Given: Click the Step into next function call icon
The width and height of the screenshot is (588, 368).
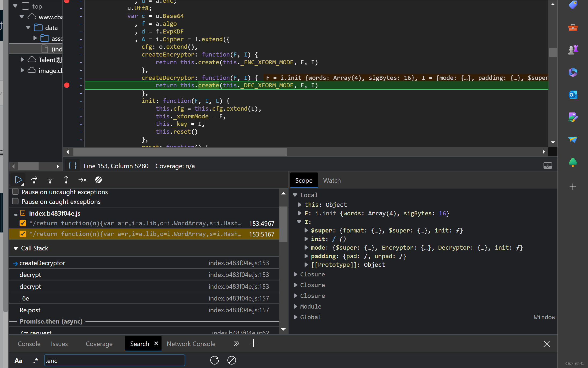Looking at the screenshot, I should (x=50, y=180).
